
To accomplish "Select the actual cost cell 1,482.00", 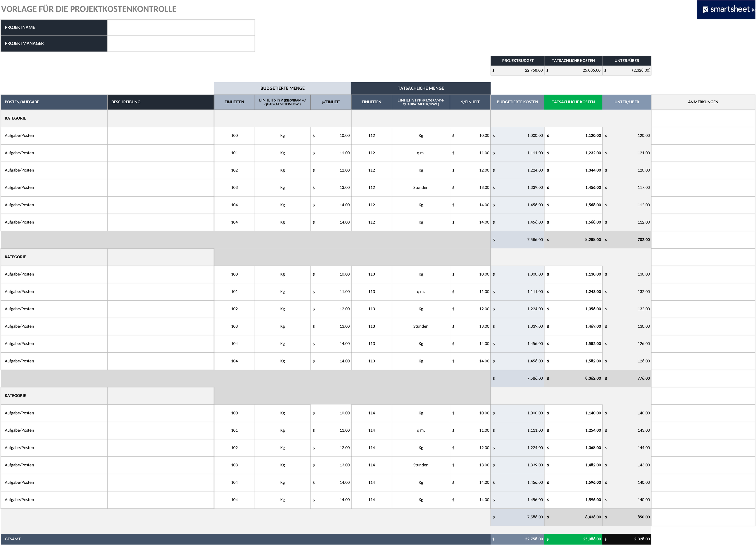I will click(573, 465).
